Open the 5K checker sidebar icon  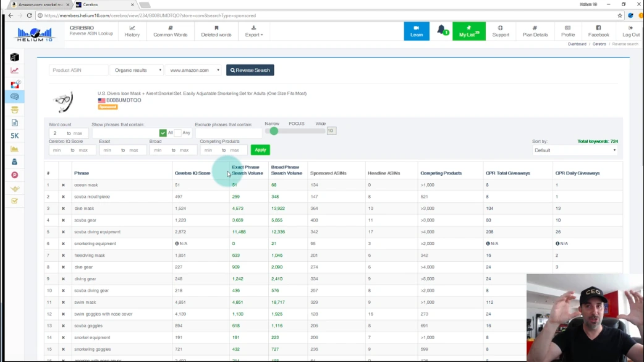click(x=14, y=136)
